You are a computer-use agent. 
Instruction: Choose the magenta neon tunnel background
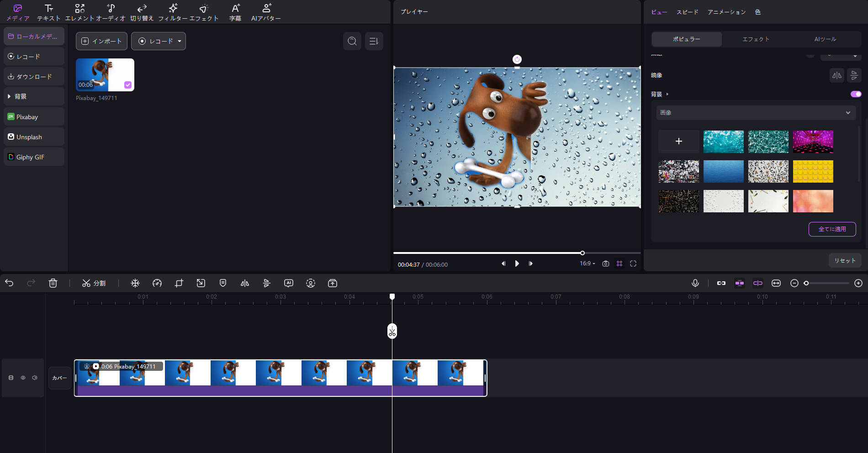click(813, 142)
